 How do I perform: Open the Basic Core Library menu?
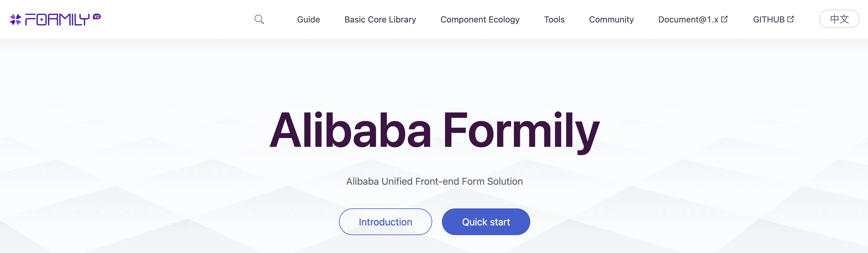coord(380,19)
